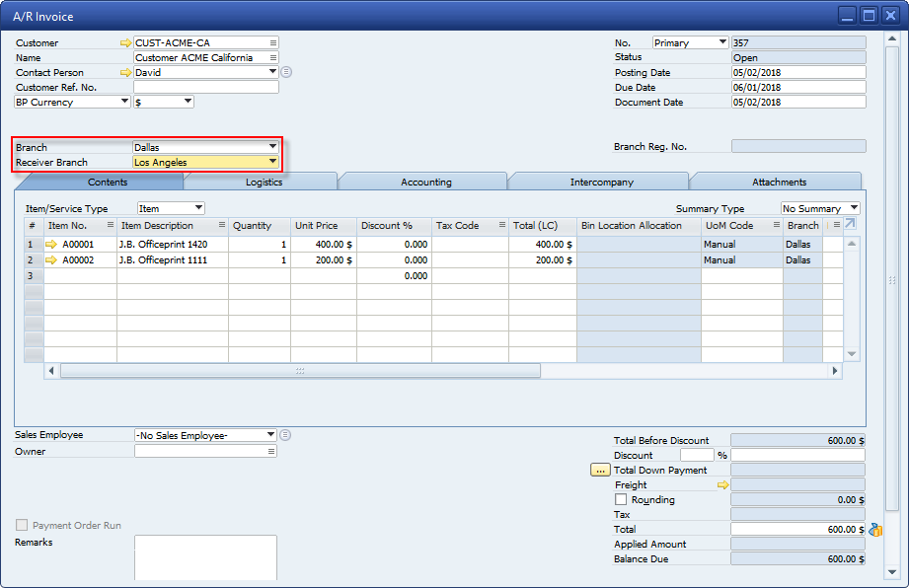Open the Item/Service Type dropdown
Screen dimensions: 909x588
click(x=198, y=209)
